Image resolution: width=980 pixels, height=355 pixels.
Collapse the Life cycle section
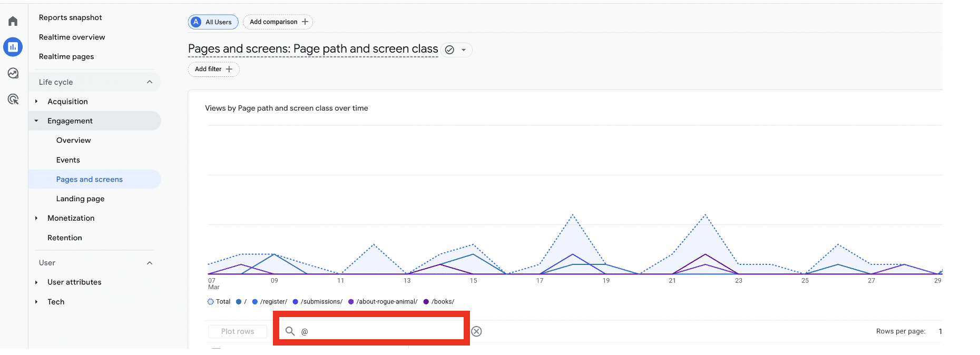150,82
